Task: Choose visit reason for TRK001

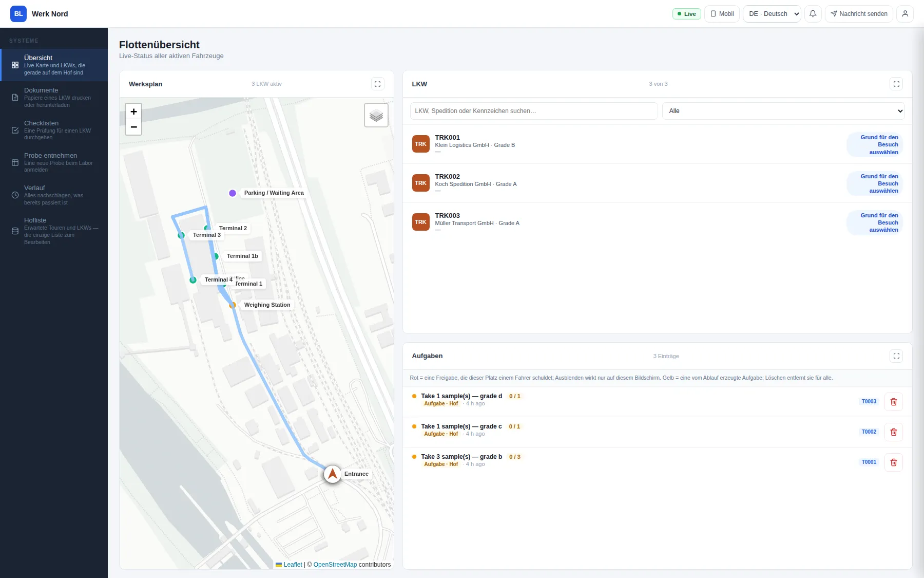Action: coord(875,145)
